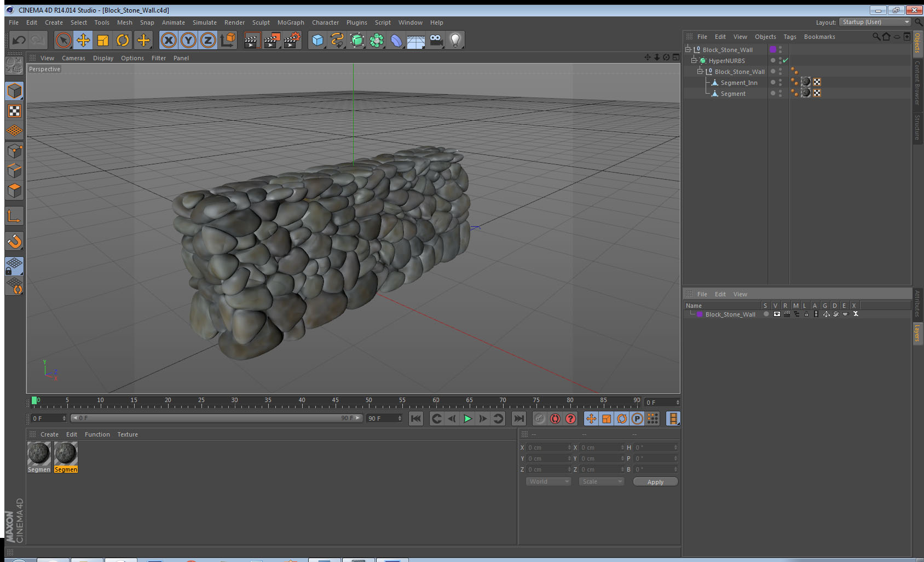Activate the Rotate tool
Viewport: 924px width, 562px height.
(123, 40)
